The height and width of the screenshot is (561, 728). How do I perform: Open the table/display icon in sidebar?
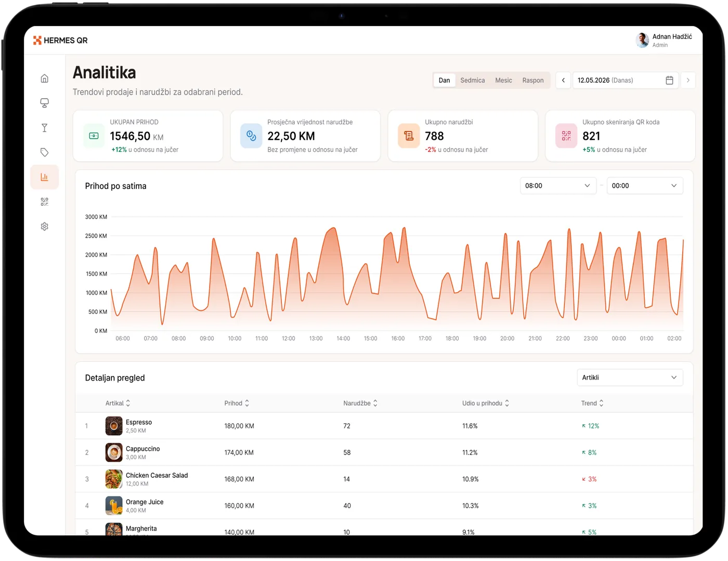pyautogui.click(x=45, y=103)
